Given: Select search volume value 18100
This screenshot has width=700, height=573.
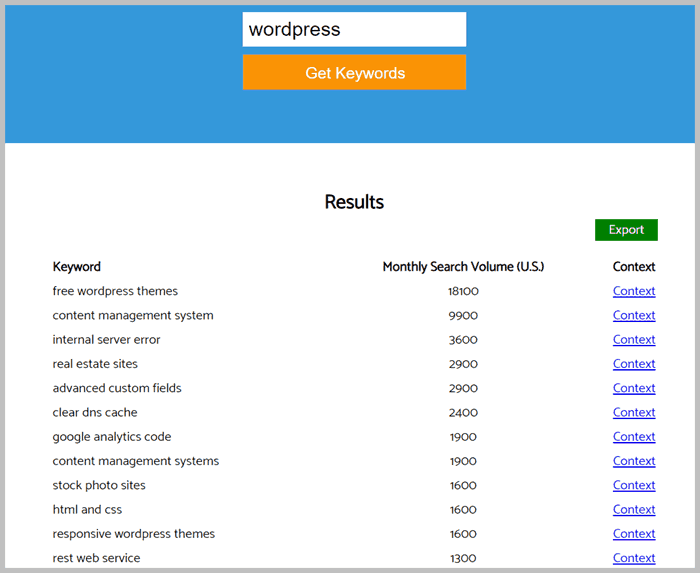Looking at the screenshot, I should pyautogui.click(x=463, y=291).
